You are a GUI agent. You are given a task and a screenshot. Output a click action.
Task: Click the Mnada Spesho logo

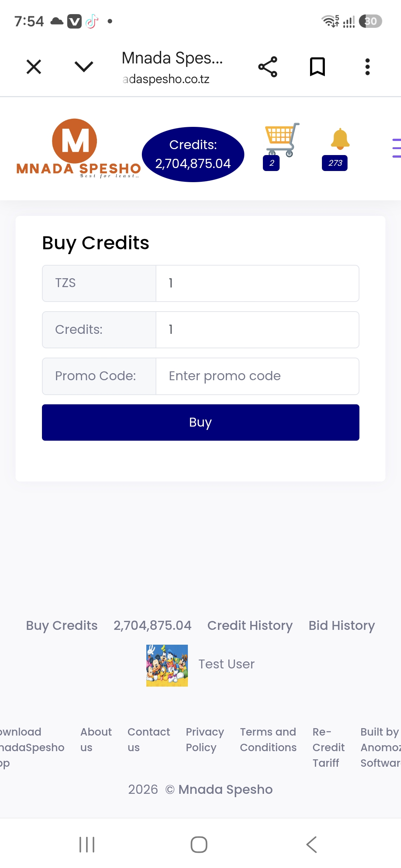(78, 148)
